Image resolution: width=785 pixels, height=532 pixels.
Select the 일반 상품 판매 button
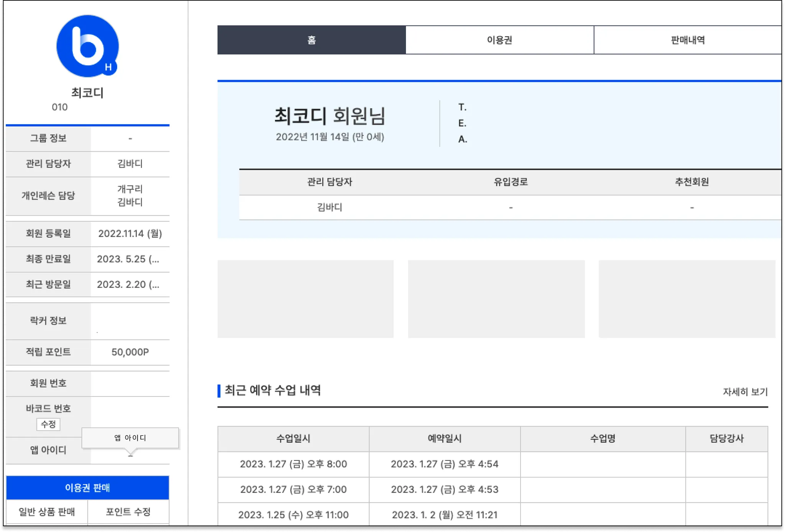click(x=47, y=512)
